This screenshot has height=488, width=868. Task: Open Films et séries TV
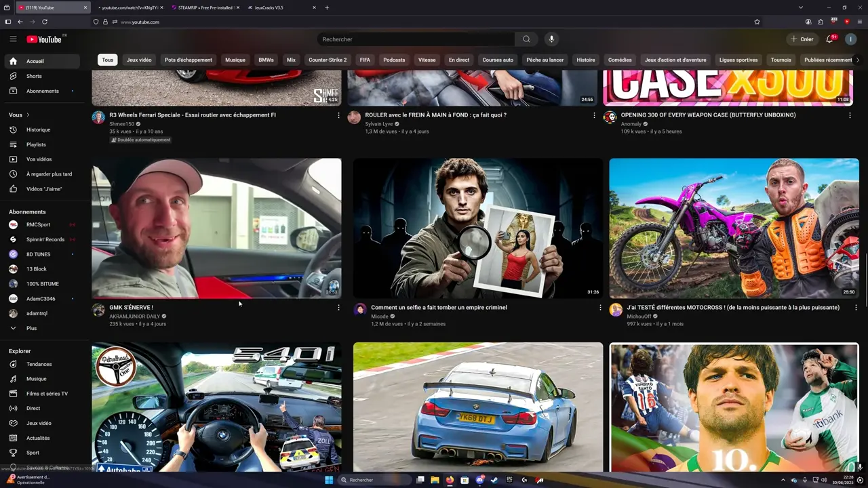click(41, 394)
